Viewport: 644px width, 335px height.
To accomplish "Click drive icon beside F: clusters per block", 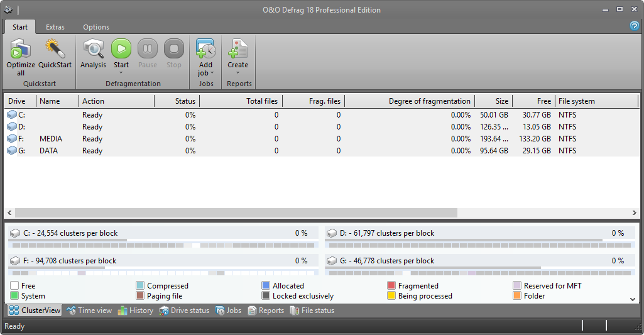I will tap(15, 261).
